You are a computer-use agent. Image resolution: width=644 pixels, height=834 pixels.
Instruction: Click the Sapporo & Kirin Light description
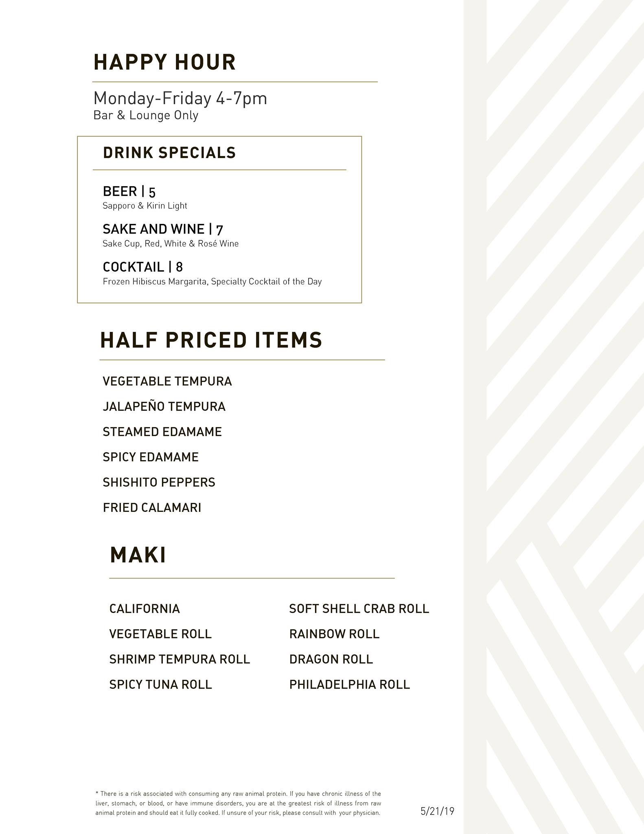145,206
